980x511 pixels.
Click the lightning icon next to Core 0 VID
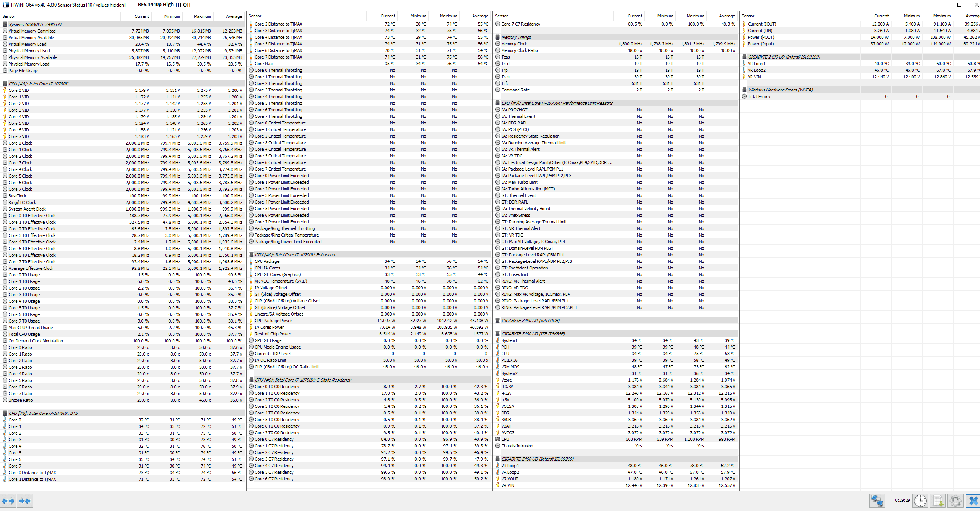pyautogui.click(x=5, y=90)
